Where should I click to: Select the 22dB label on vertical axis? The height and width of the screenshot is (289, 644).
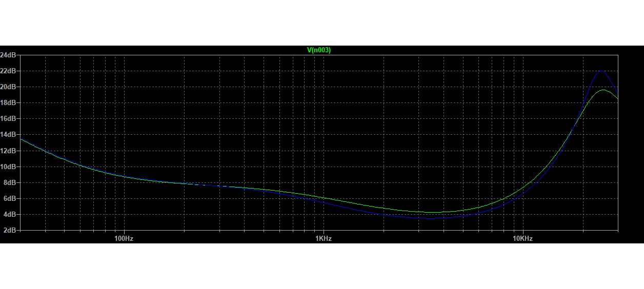coord(9,71)
